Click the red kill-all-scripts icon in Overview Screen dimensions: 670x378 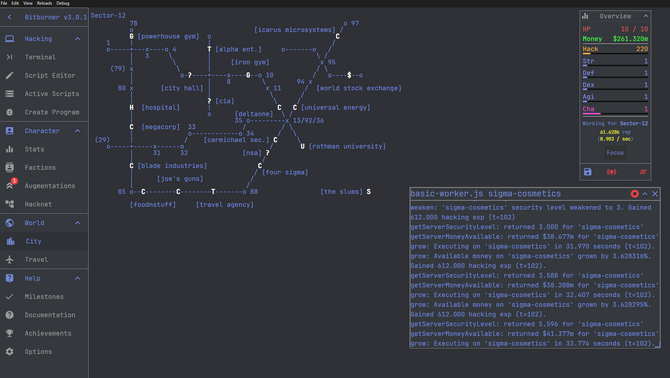tap(643, 172)
